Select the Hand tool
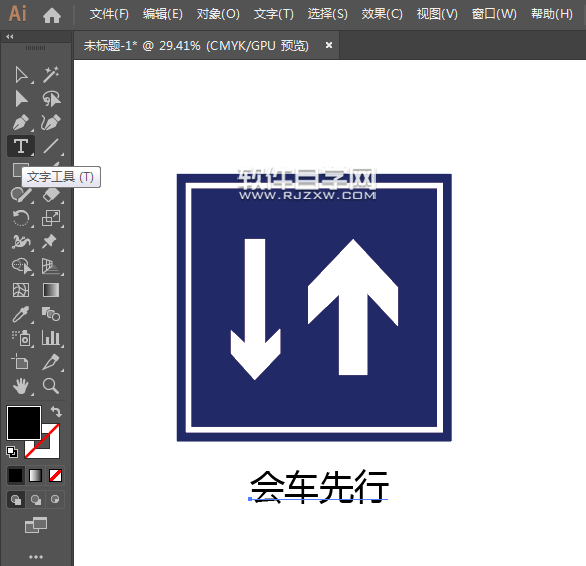This screenshot has height=566, width=586. point(21,386)
